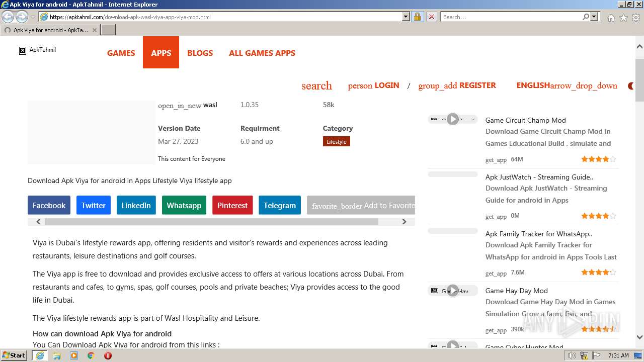Open Apk Family Tracker for WhatsApp link
This screenshot has width=644, height=362.
click(538, 234)
